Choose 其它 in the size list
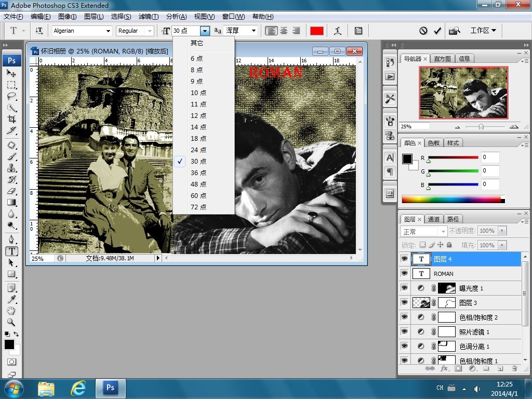This screenshot has width=532, height=399. [197, 43]
